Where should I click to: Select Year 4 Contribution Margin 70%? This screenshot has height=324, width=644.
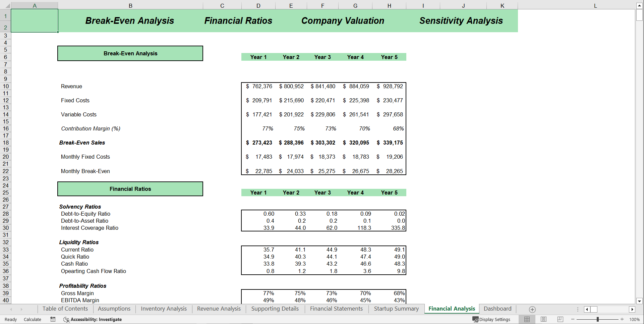coord(355,128)
